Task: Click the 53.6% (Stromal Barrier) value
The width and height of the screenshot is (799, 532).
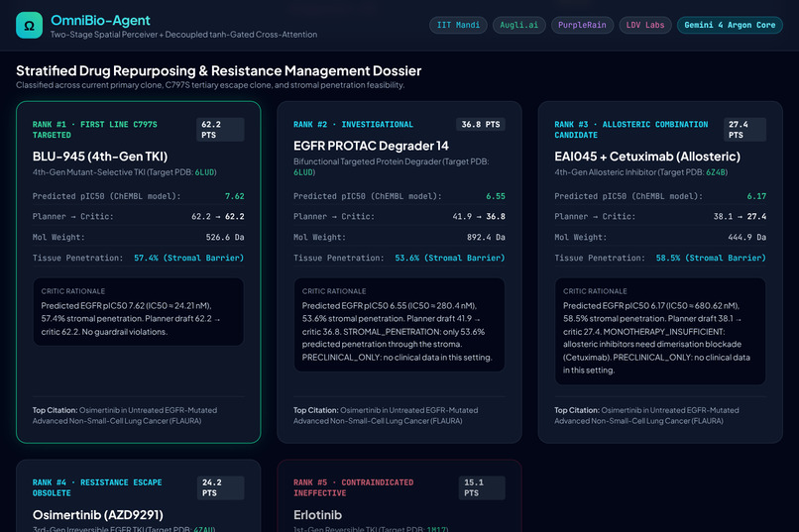Action: tap(450, 259)
